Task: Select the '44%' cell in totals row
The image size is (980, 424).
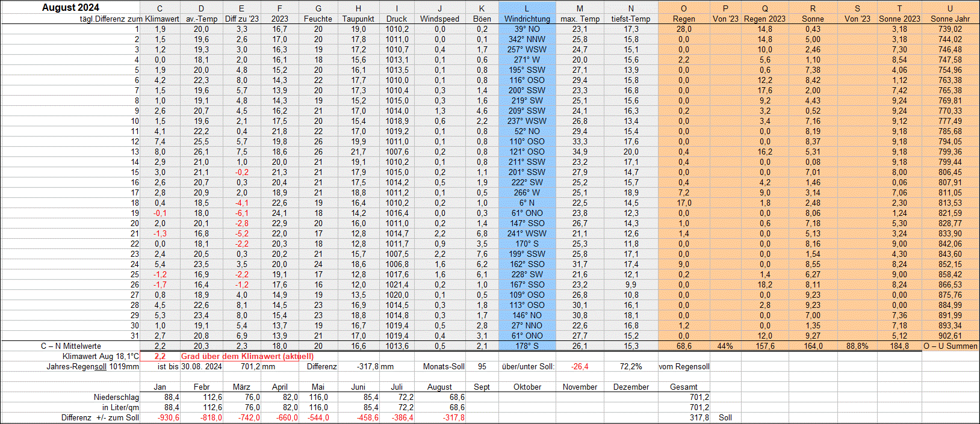Action: click(x=725, y=346)
